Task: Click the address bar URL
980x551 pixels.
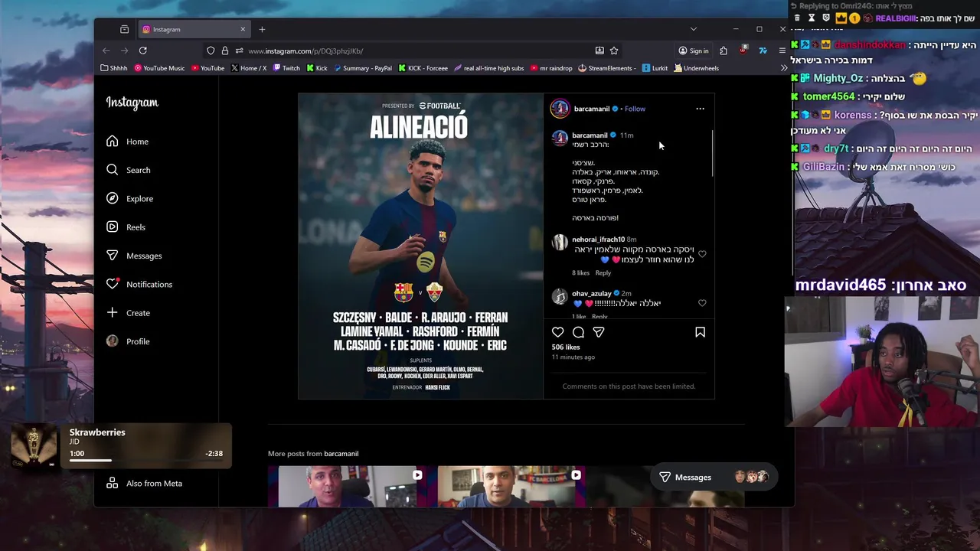Action: 305,51
